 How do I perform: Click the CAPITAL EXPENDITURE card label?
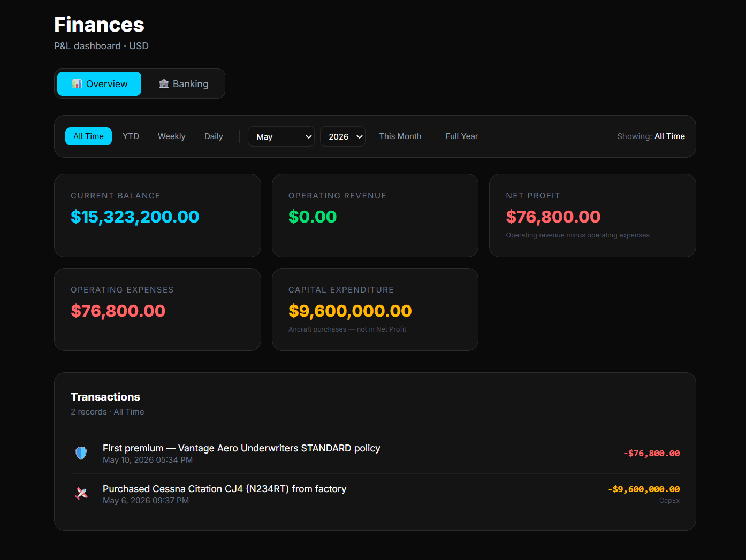pyautogui.click(x=341, y=290)
